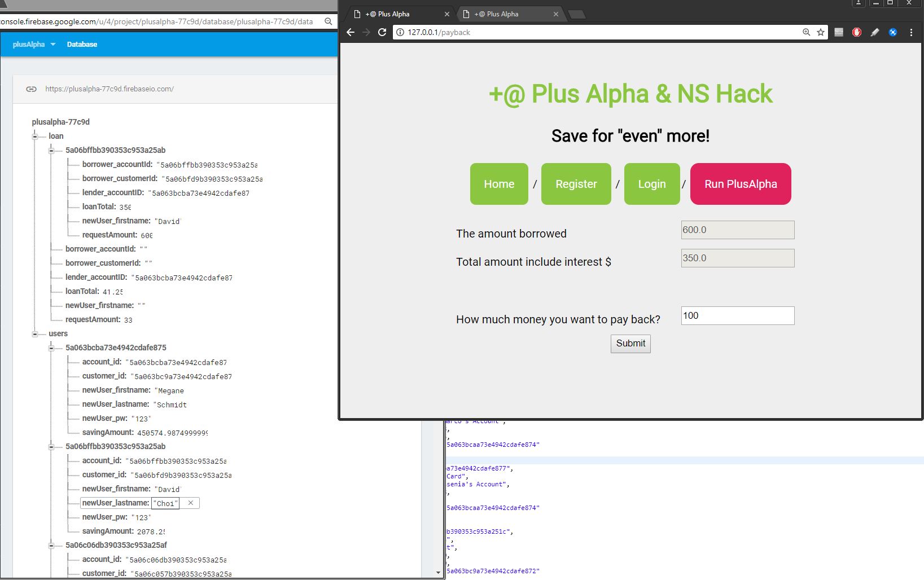The width and height of the screenshot is (924, 580).
Task: Select savingAmount 2078.25 row
Action: point(124,531)
